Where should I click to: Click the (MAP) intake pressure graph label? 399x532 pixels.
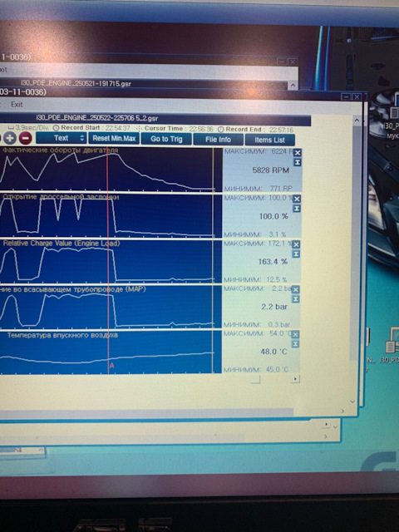coord(72,289)
